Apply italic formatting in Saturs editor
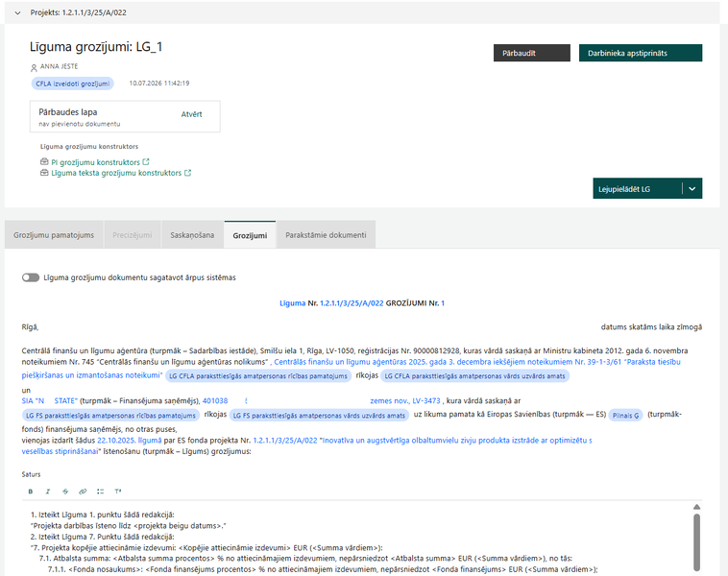The image size is (728, 576). 47,492
